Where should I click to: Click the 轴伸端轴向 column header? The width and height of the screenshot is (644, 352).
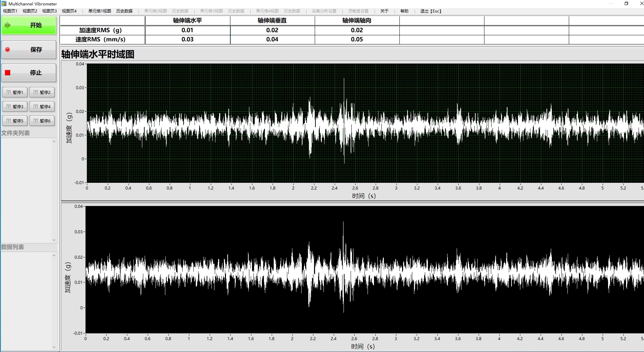point(357,21)
